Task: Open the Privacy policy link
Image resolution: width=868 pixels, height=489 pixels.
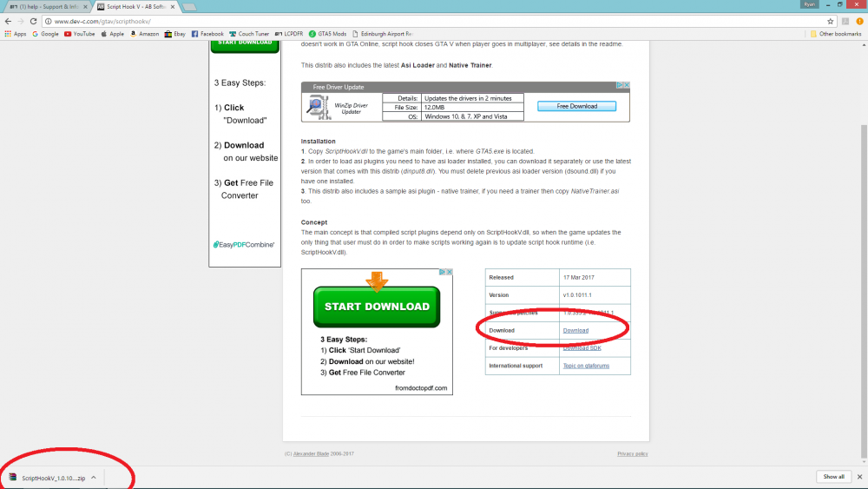Action: pyautogui.click(x=633, y=453)
